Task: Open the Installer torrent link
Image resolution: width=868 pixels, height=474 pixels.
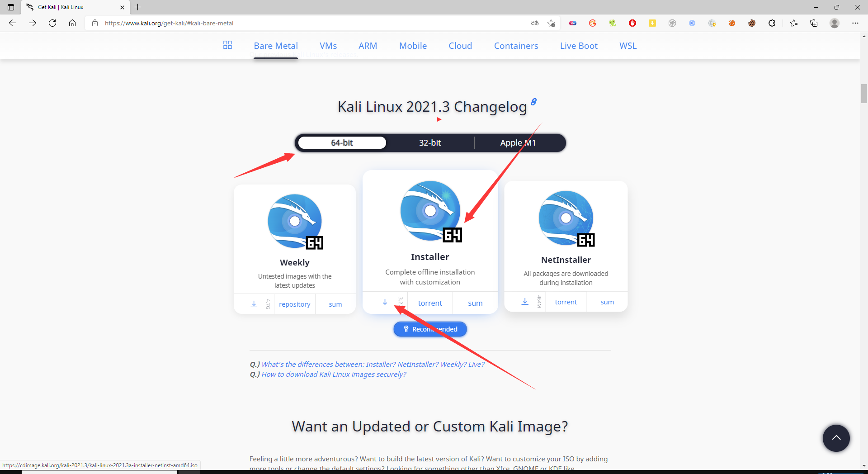Action: coord(430,303)
